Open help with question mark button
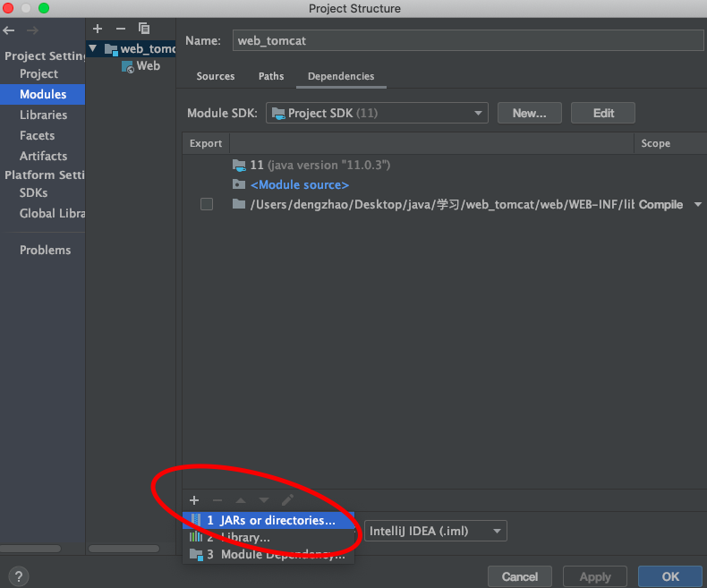Screen dimensions: 707x588 click(x=19, y=576)
